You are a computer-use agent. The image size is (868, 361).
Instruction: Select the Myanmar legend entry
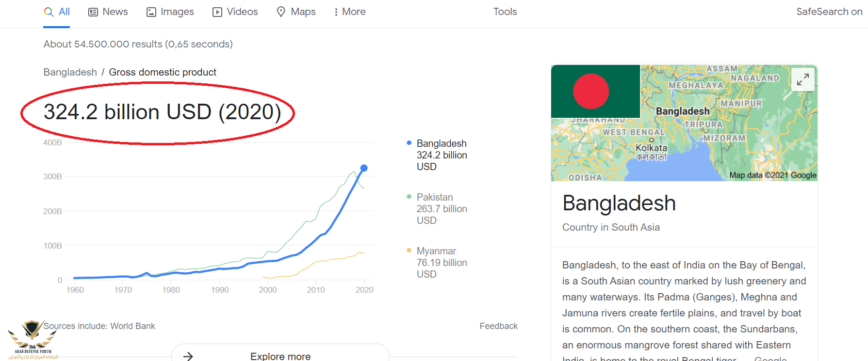(436, 251)
